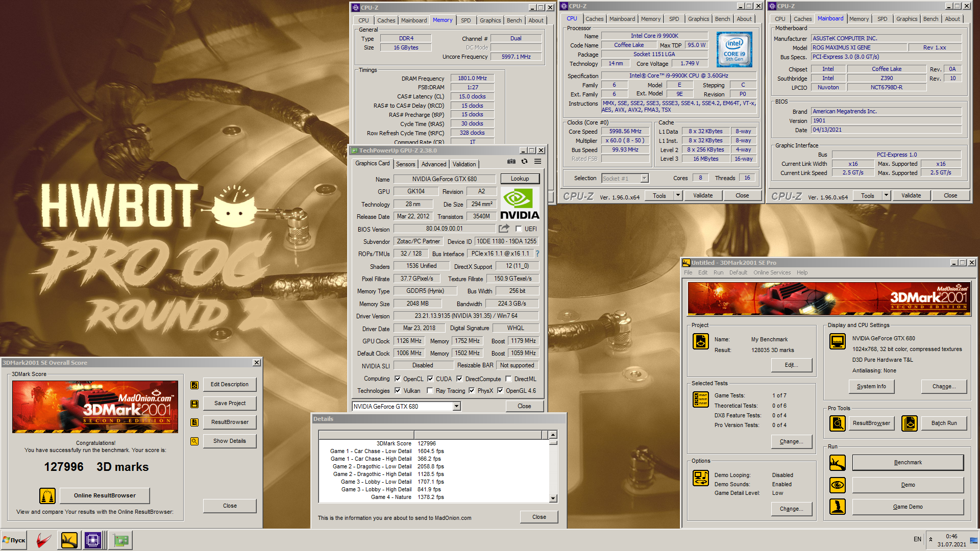Toggle Vulkan checkbox
The image size is (980, 551).
point(398,390)
